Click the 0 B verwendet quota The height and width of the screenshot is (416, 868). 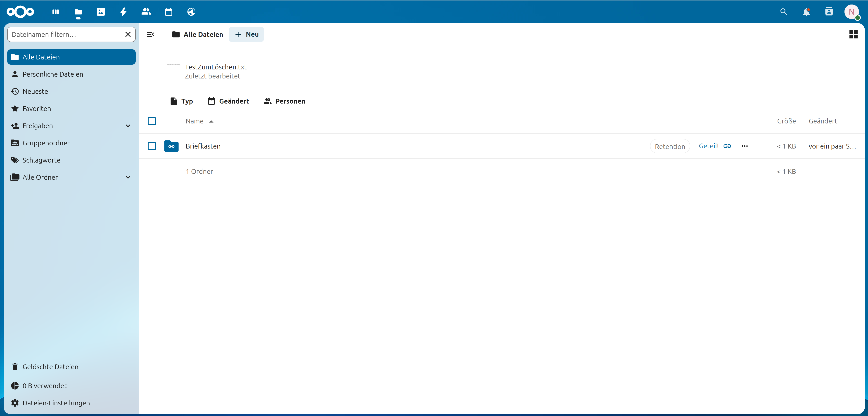[x=71, y=386]
